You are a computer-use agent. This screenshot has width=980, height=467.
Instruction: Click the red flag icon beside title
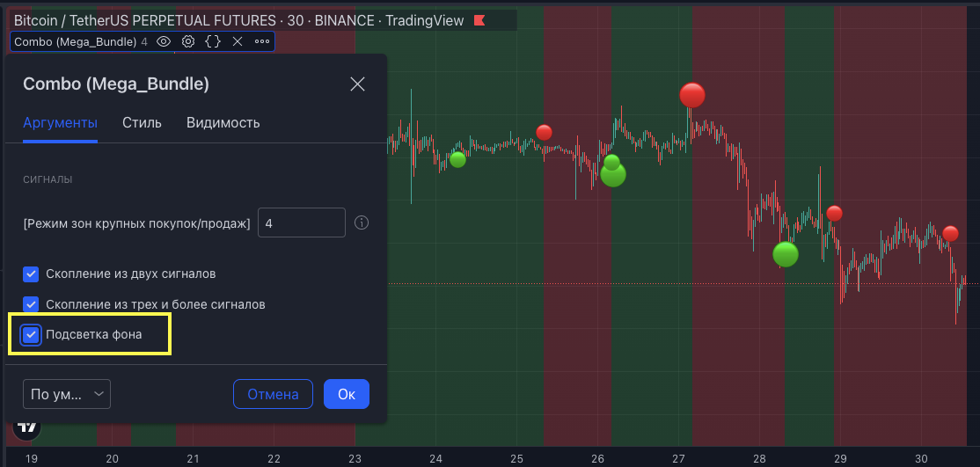pos(479,20)
